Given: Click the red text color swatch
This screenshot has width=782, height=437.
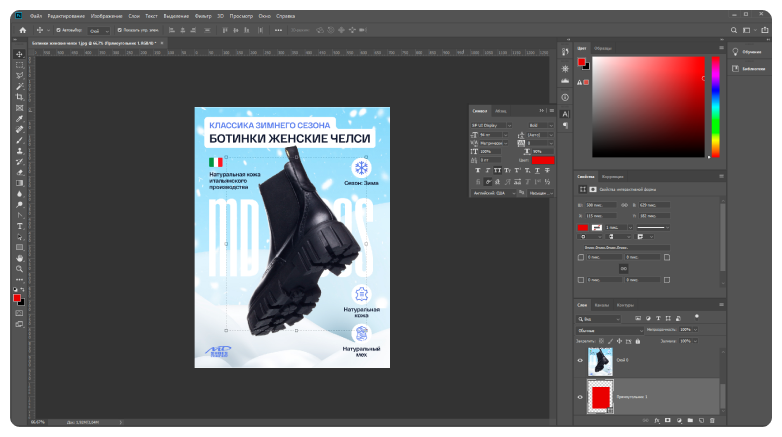Looking at the screenshot, I should 542,160.
